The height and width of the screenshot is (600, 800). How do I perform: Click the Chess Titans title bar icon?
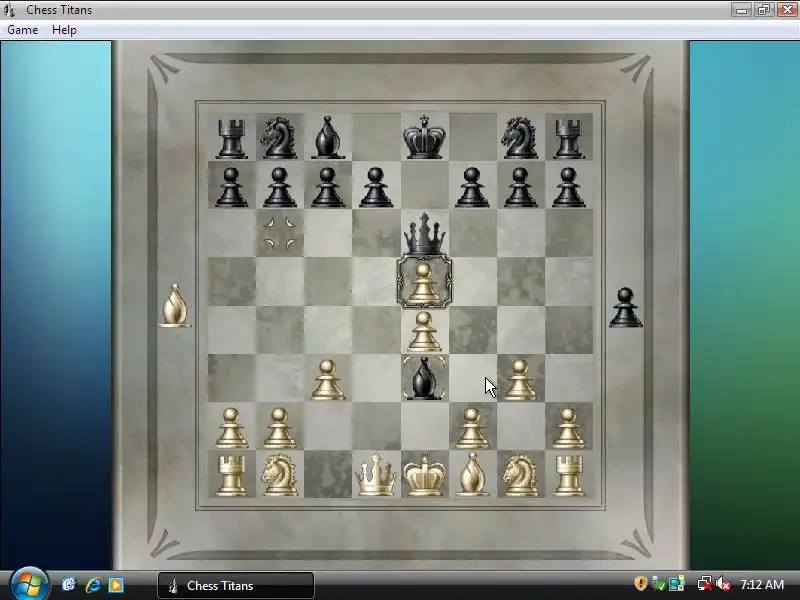pos(9,10)
